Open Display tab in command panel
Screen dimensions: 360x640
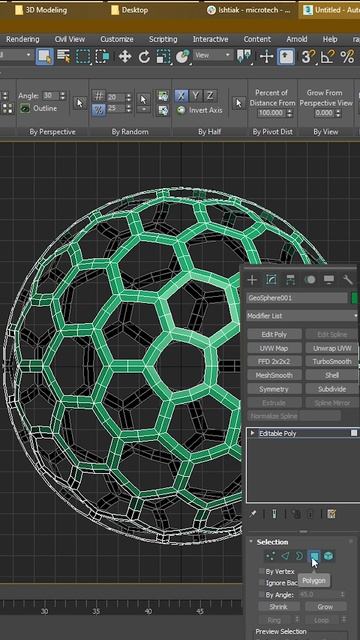pos(329,280)
